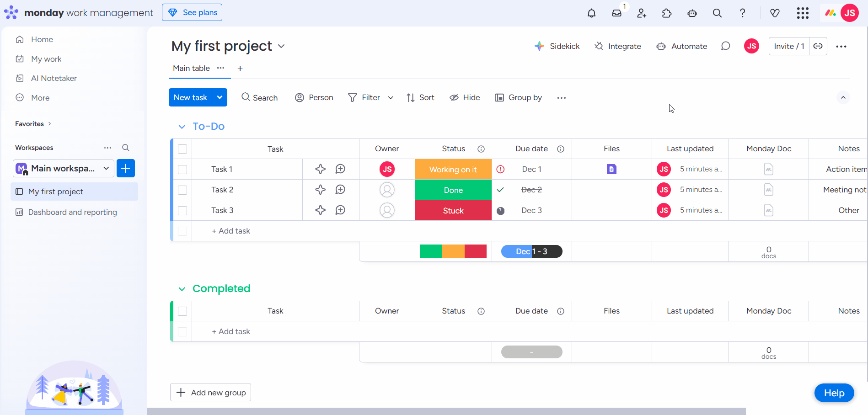868x415 pixels.
Task: Click the heart favorites icon in top bar
Action: click(x=775, y=13)
